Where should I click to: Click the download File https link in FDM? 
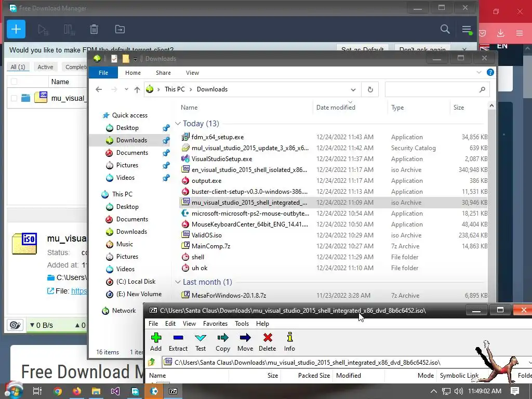[x=79, y=291]
